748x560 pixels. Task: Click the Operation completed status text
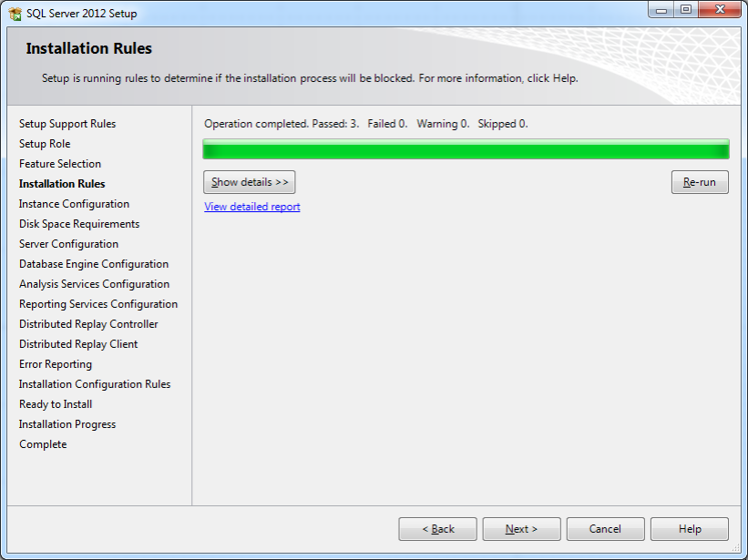[x=366, y=124]
